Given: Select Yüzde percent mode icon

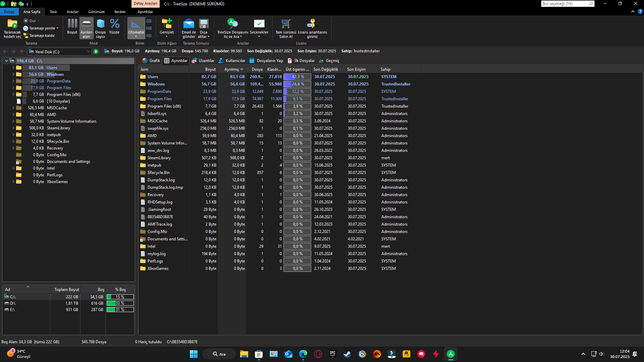Looking at the screenshot, I should click(x=114, y=24).
